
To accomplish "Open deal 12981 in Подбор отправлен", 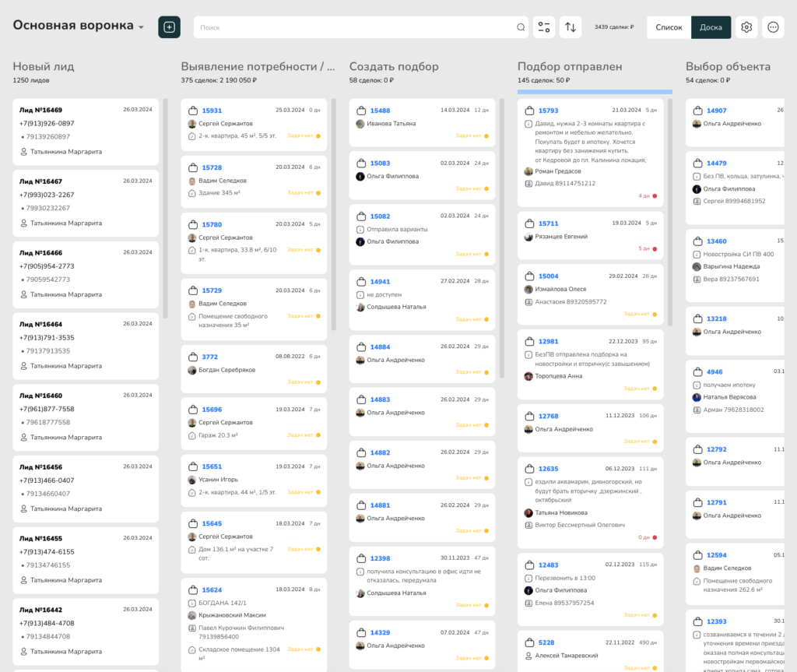I will 548,341.
